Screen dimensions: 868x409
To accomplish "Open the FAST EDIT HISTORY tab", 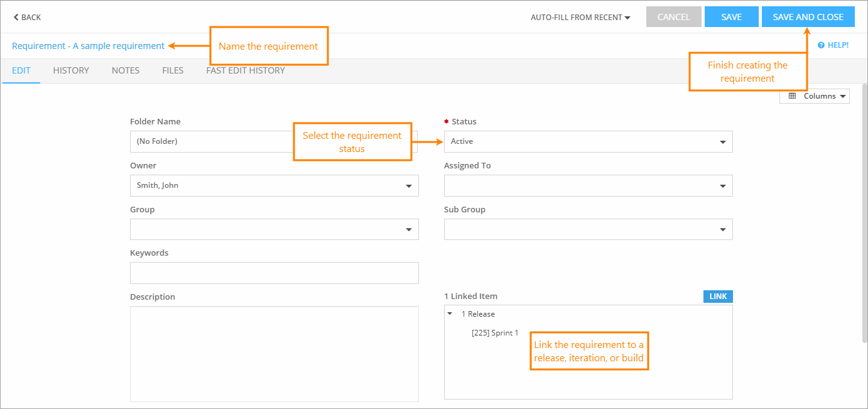I will [x=245, y=70].
